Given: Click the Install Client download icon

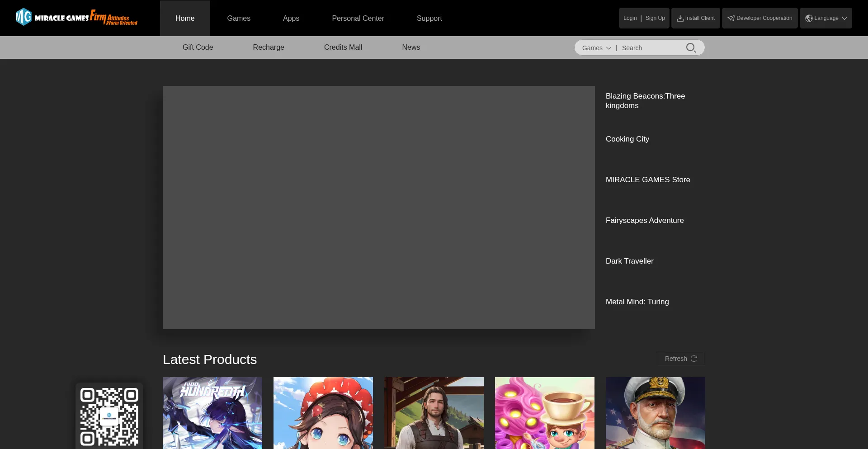Looking at the screenshot, I should point(679,19).
